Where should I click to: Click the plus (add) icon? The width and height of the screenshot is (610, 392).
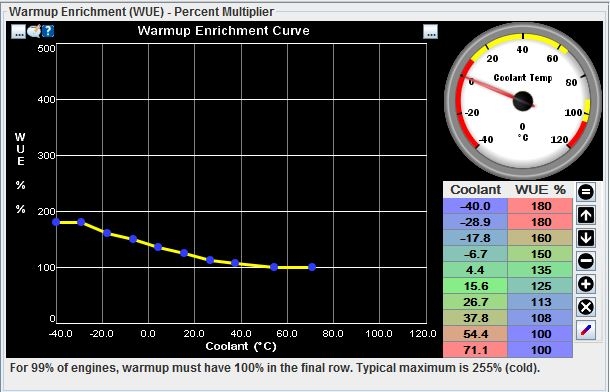[x=585, y=284]
